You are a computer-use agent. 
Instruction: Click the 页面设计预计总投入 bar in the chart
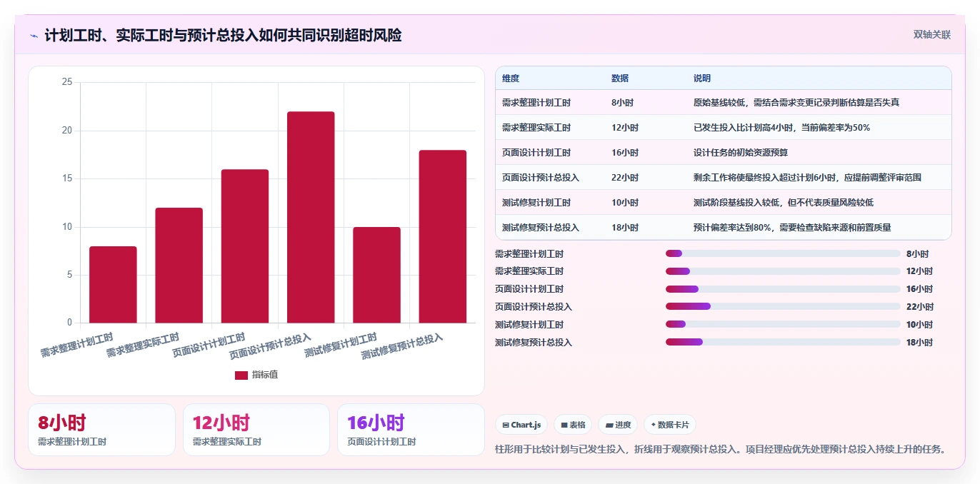(311, 217)
